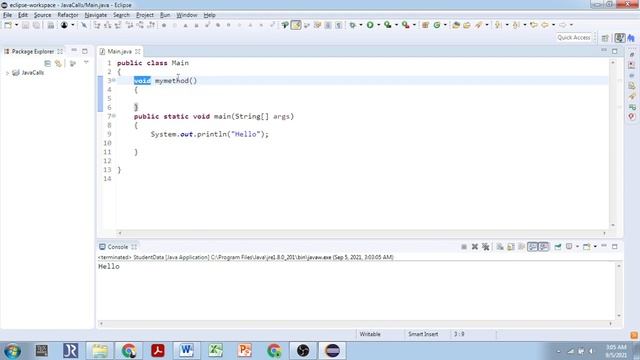The width and height of the screenshot is (640, 360).
Task: Click the Open Task toolbar icon
Action: 467,25
